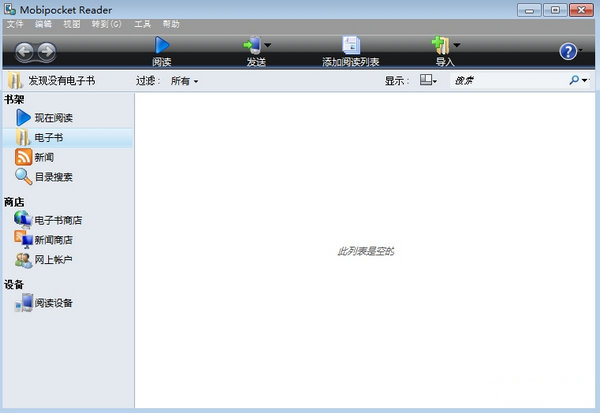Click the books icon beside 发现没有电子书

tap(15, 80)
